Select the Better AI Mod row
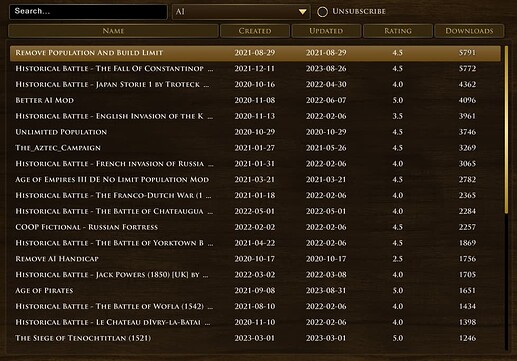The image size is (517, 361). point(255,100)
